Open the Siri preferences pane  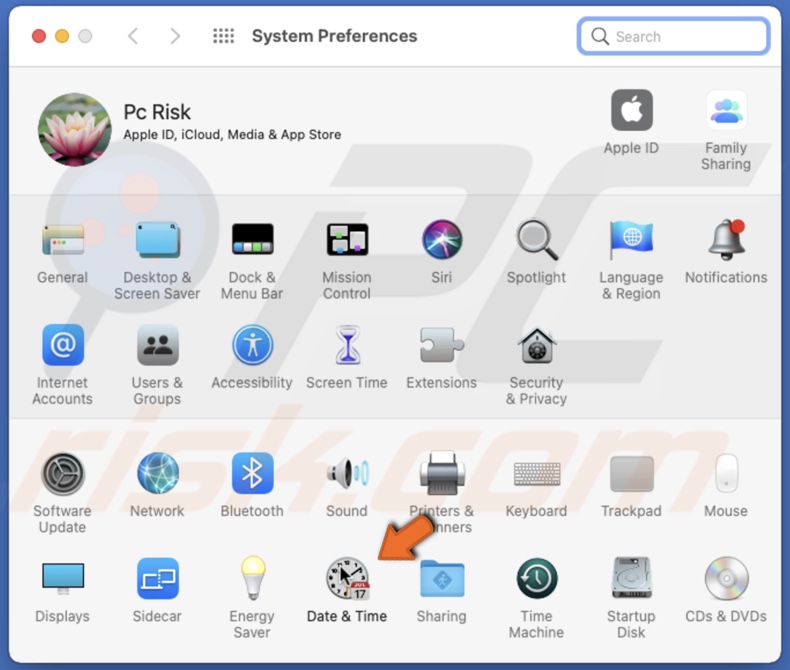[x=442, y=239]
